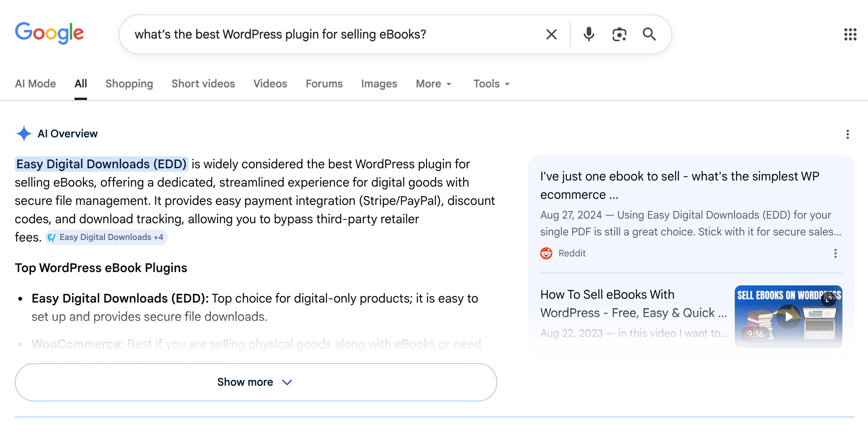Play the Sell eBooks on WordPress video thumbnail

tap(788, 316)
